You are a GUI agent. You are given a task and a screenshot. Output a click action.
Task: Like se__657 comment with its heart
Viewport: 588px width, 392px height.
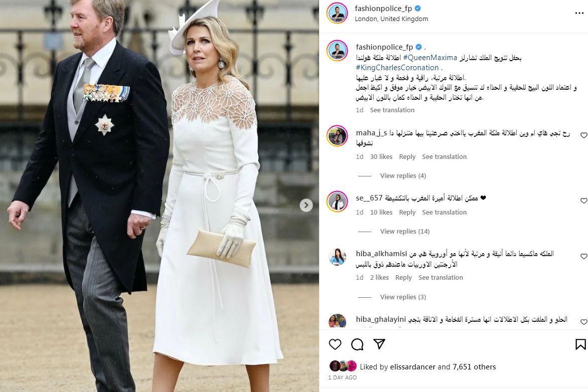click(x=584, y=201)
